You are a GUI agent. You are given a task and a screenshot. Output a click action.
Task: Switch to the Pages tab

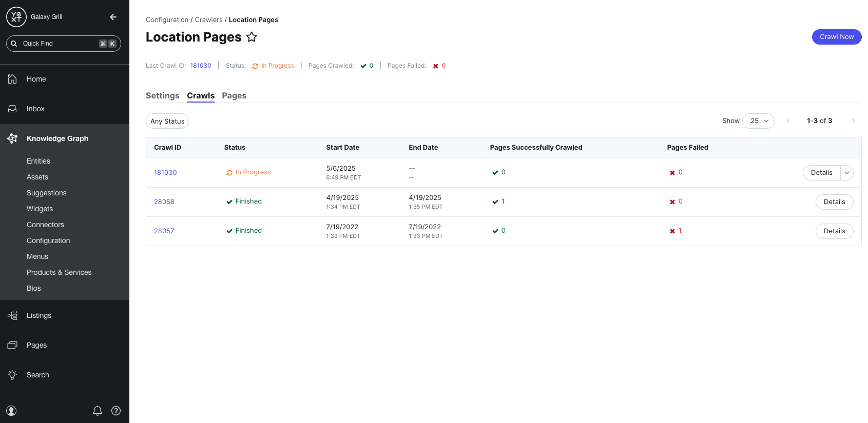[234, 96]
